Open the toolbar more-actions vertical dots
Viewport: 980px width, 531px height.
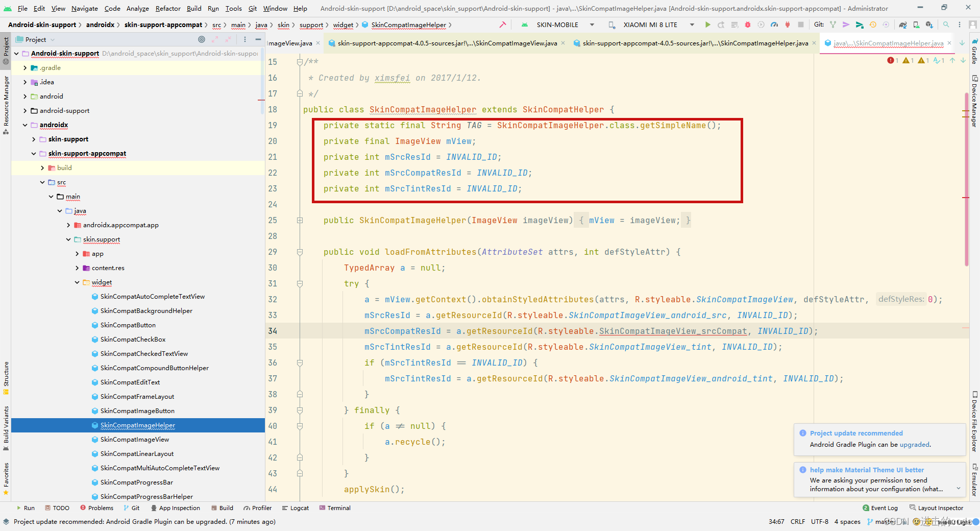point(960,25)
